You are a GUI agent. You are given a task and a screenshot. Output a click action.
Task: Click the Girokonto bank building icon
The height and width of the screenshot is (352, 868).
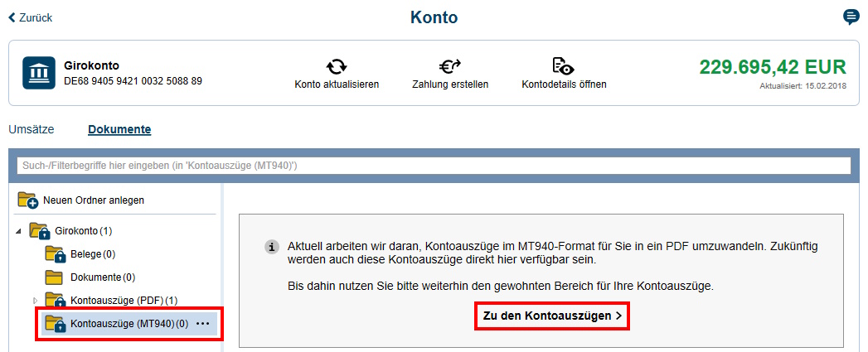click(x=39, y=73)
